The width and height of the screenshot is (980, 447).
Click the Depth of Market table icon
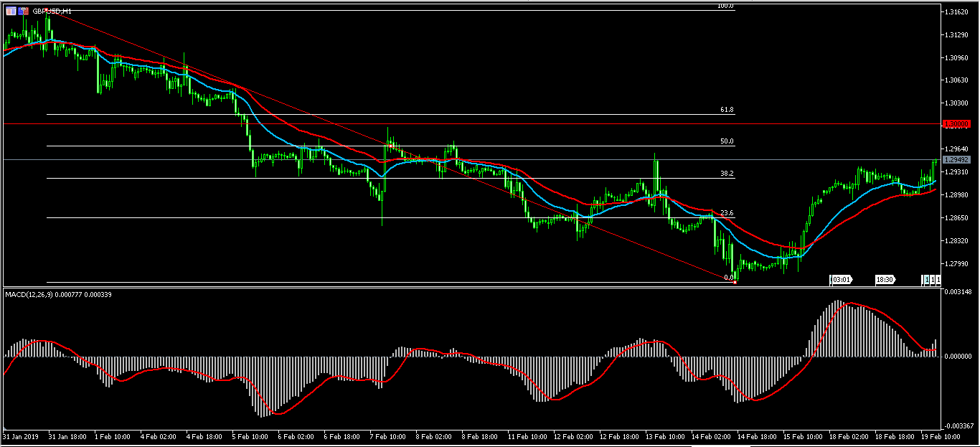pos(11,11)
